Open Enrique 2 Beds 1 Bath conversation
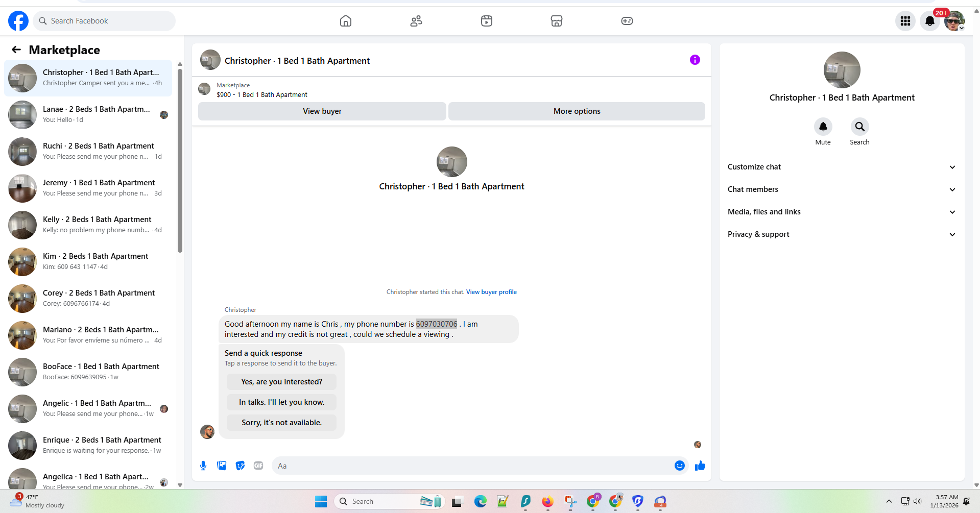The image size is (980, 513). click(x=88, y=445)
